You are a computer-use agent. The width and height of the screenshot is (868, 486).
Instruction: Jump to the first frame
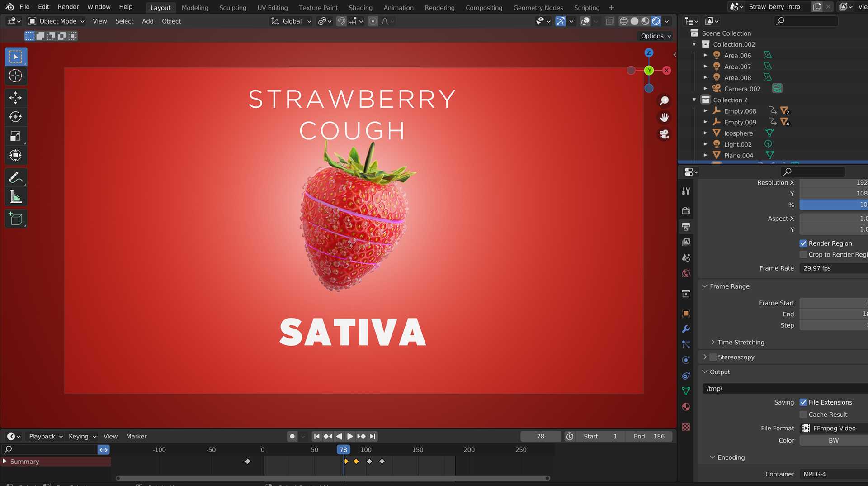(x=316, y=437)
